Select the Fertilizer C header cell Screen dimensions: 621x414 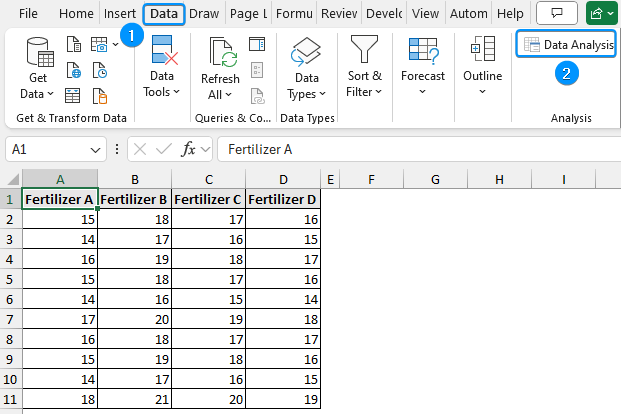pyautogui.click(x=208, y=199)
